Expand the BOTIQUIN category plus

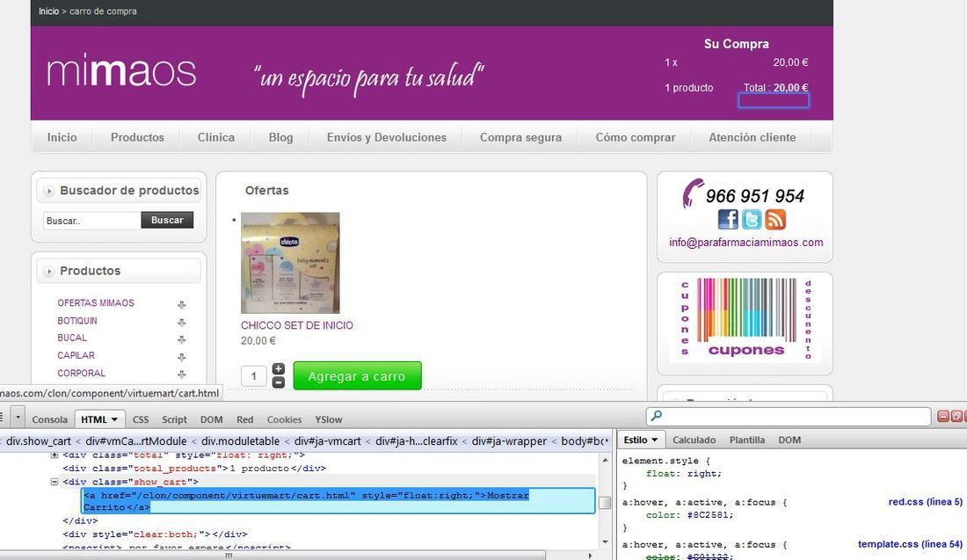tap(181, 322)
